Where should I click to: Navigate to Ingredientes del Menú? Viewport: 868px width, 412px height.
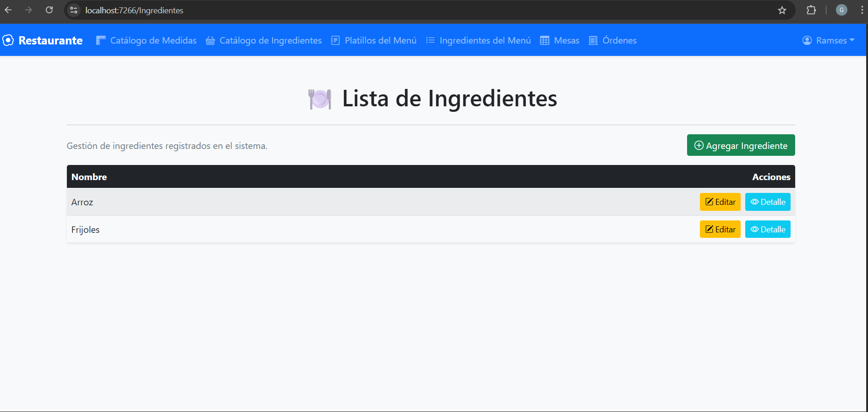tap(479, 40)
